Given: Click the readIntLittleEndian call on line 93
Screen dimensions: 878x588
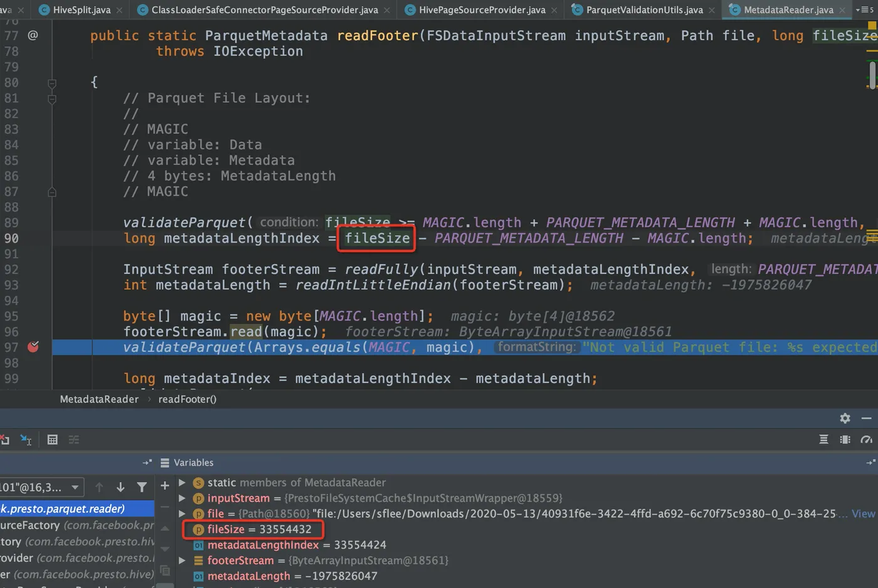Looking at the screenshot, I should (373, 285).
